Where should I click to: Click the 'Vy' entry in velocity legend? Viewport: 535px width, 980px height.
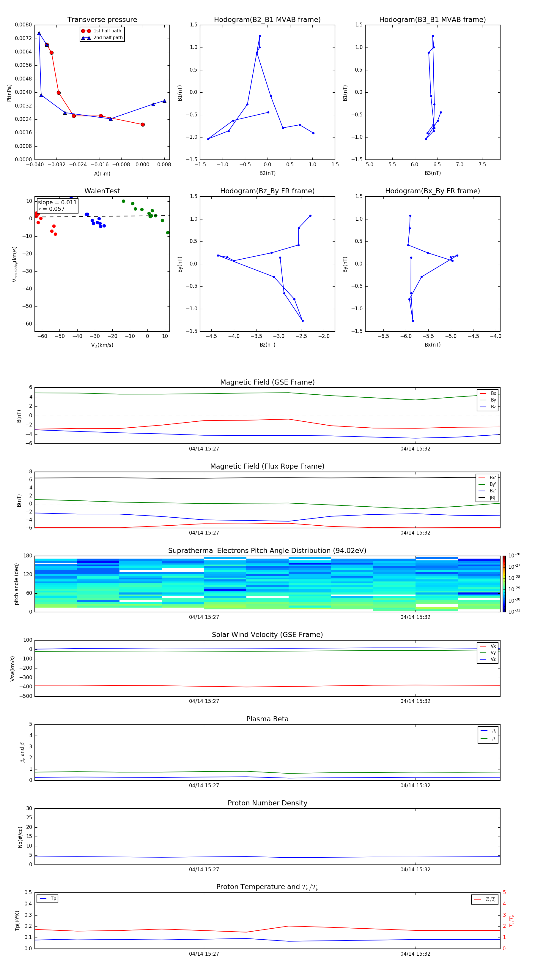(488, 652)
